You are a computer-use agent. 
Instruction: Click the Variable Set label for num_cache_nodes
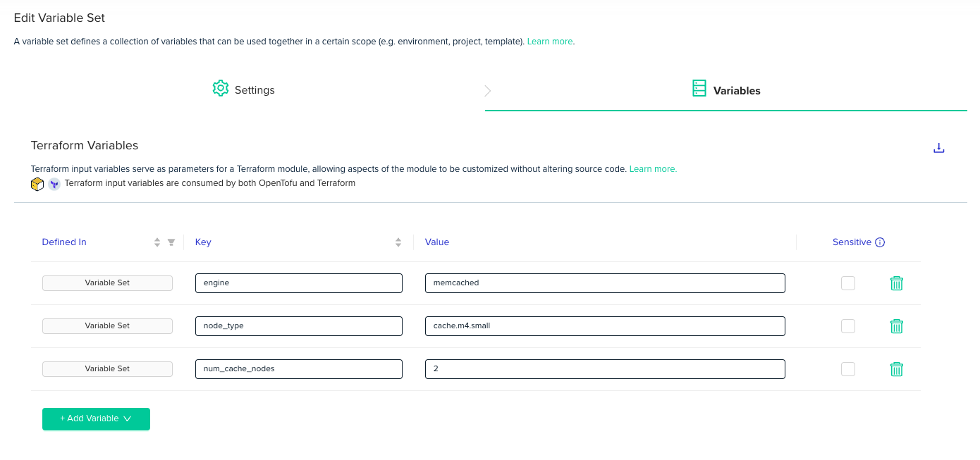[107, 369]
